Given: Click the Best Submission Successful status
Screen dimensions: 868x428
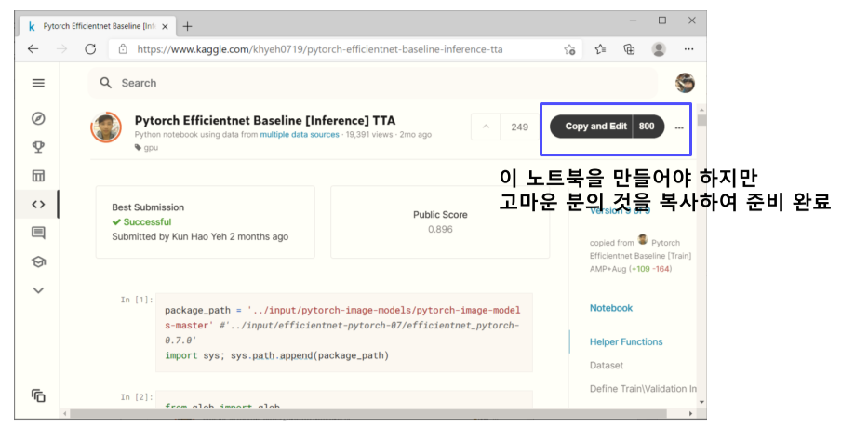Looking at the screenshot, I should (x=141, y=221).
